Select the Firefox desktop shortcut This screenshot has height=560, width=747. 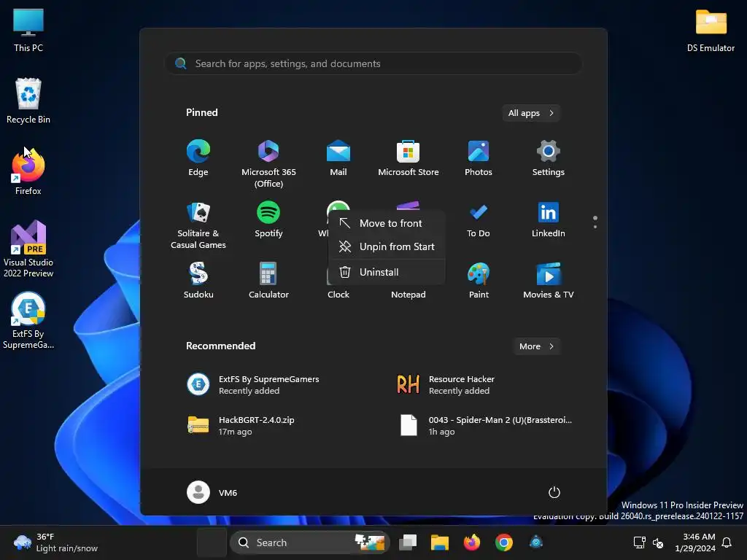28,172
